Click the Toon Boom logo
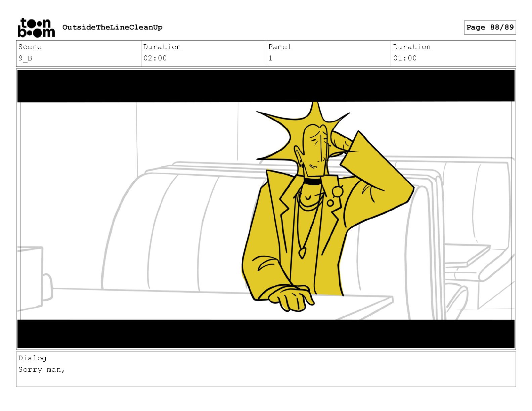 (36, 27)
